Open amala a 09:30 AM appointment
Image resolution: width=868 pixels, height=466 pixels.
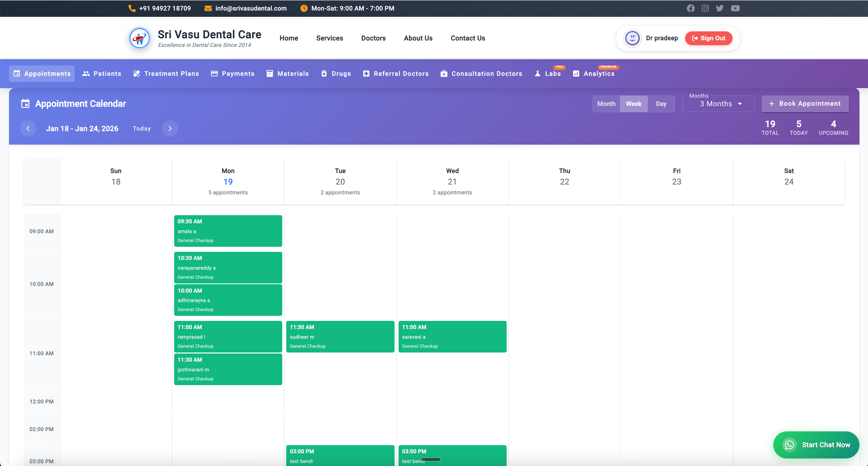click(228, 231)
